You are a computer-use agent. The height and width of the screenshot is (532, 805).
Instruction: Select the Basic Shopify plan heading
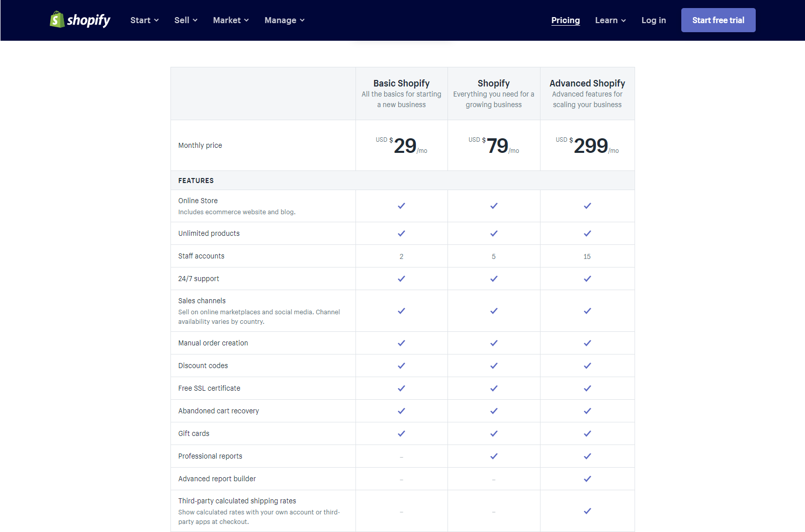click(x=402, y=83)
